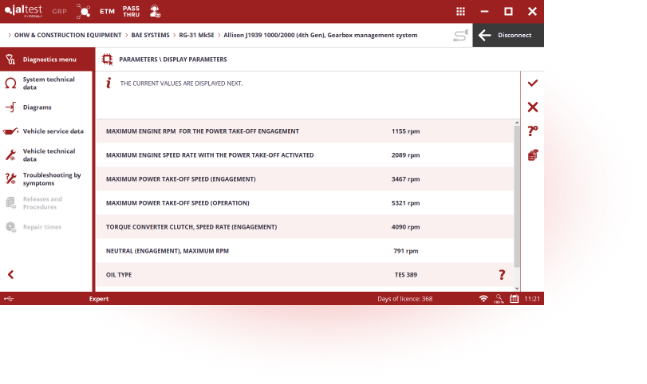Image resolution: width=647 pixels, height=384 pixels.
Task: Click the parameter list scrollbar thumb
Action: tap(517, 196)
